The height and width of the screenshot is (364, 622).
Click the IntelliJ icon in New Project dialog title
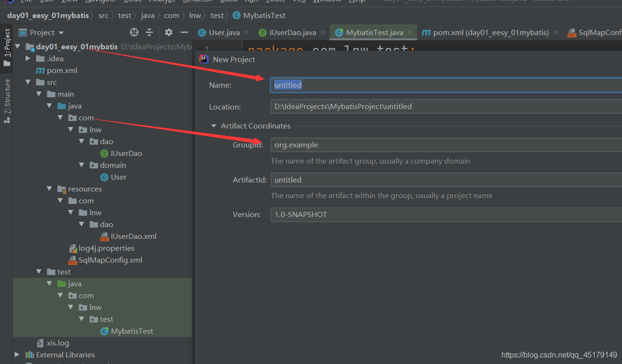click(x=204, y=59)
